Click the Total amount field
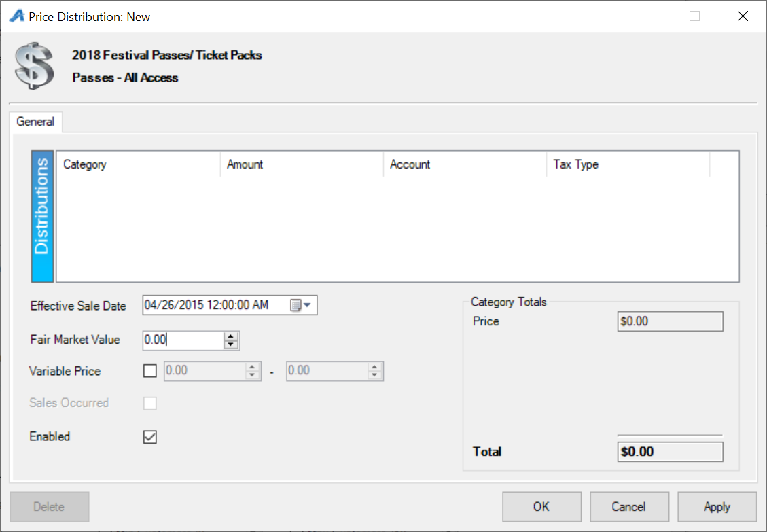Image resolution: width=767 pixels, height=532 pixels. (x=670, y=452)
